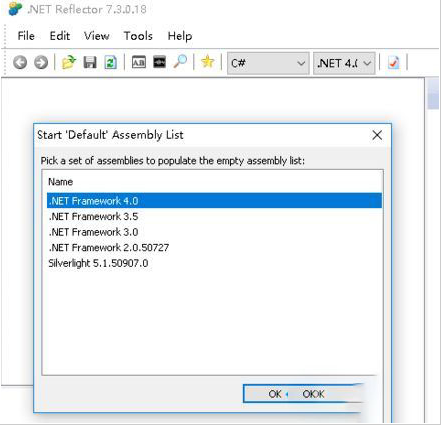The width and height of the screenshot is (446, 425).
Task: Select .NET Framework 3.5 in list
Action: 214,216
